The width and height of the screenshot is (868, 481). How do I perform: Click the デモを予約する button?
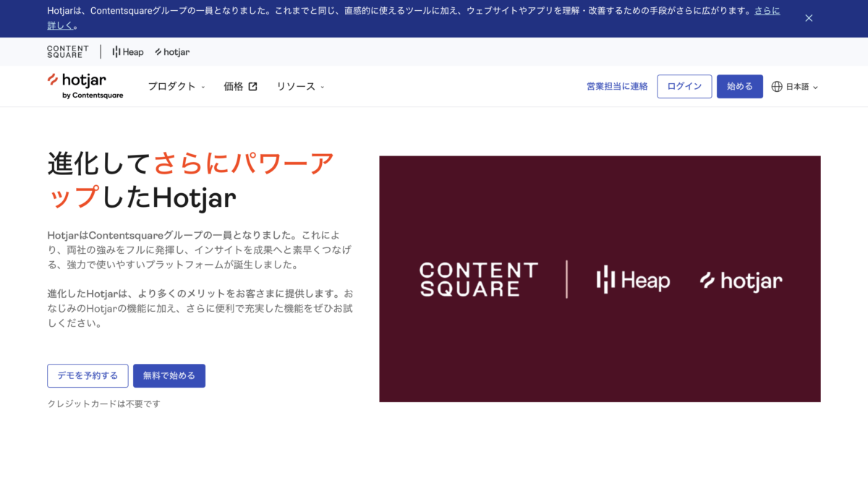click(88, 375)
